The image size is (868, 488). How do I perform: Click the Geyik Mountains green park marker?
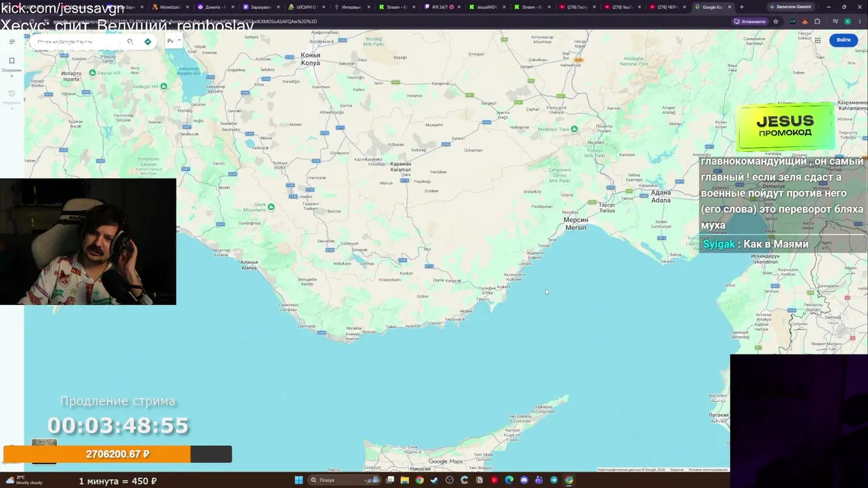click(x=271, y=207)
